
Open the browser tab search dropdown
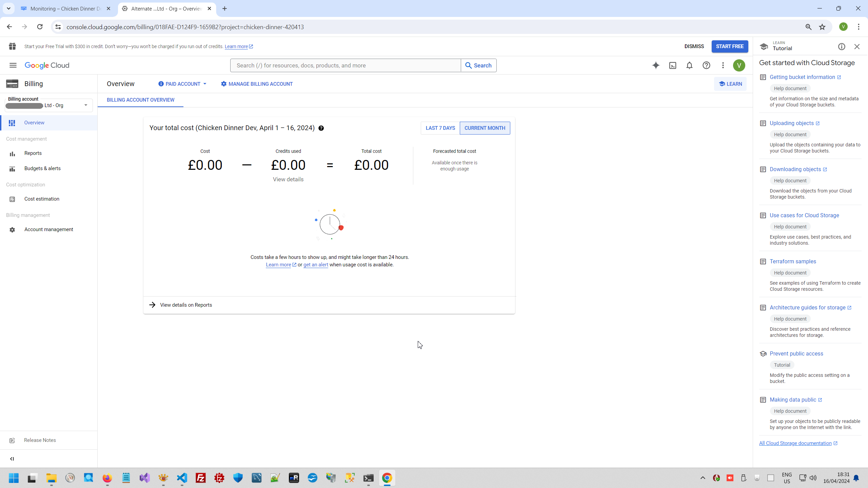click(x=8, y=8)
